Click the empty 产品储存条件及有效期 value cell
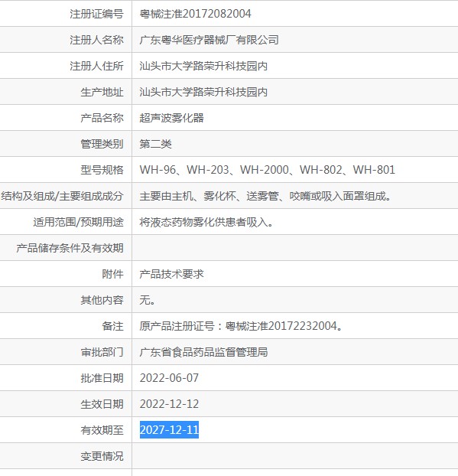Screen dimensions: 458x476 click(x=295, y=248)
